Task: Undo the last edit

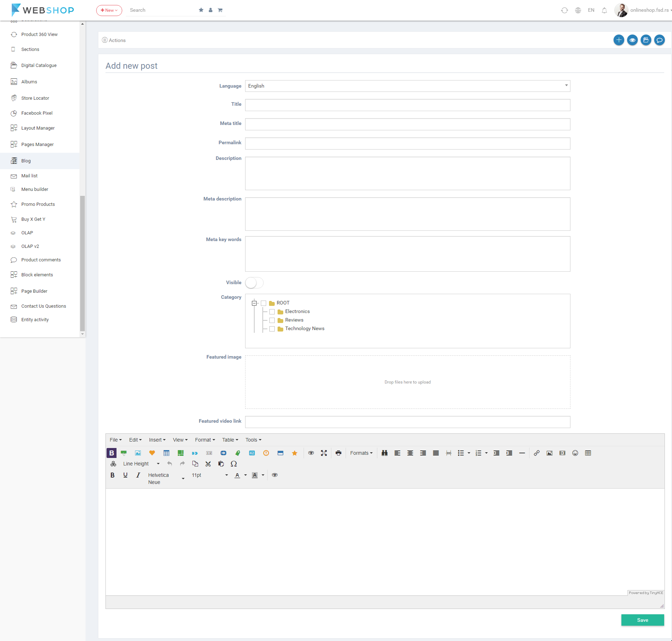Action: tap(170, 464)
